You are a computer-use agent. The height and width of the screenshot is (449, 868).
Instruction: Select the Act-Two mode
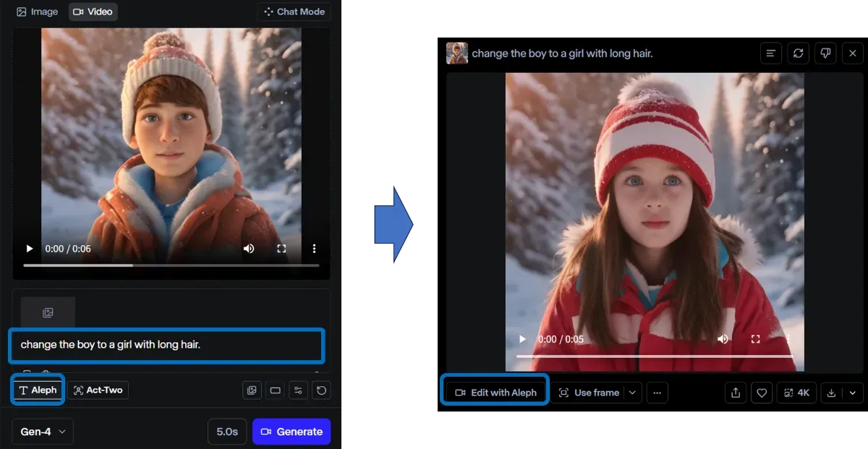point(98,390)
